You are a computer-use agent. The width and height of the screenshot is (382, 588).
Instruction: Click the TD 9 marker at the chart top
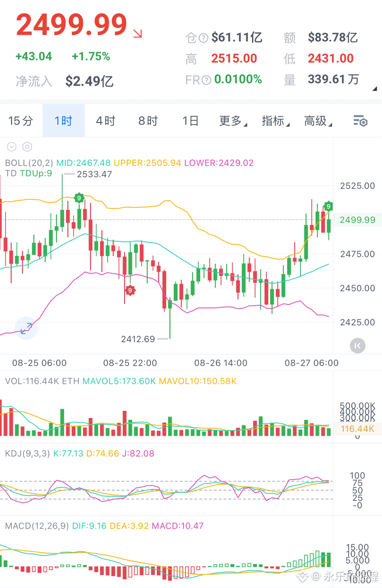pos(79,198)
